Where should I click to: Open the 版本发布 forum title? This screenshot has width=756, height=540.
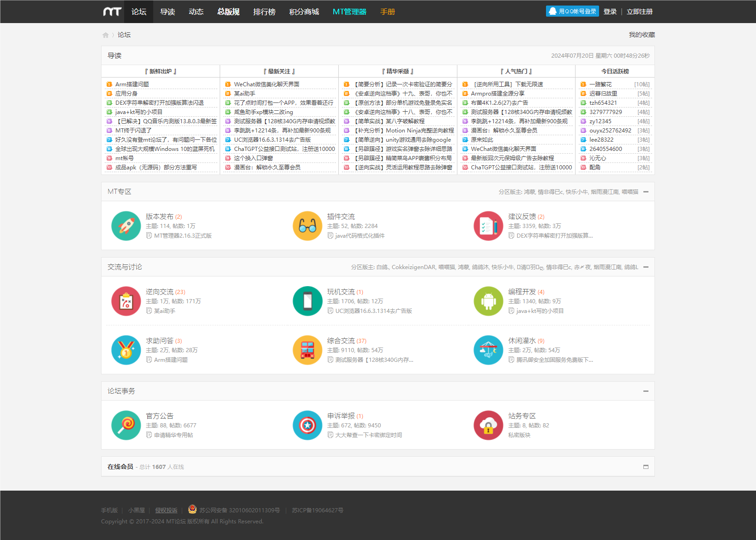coord(160,216)
